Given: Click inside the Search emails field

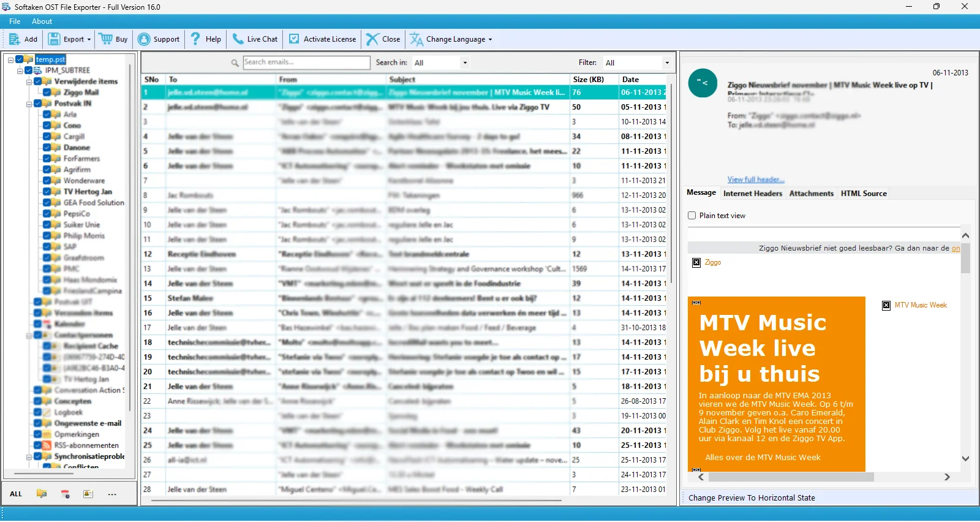Looking at the screenshot, I should click(306, 62).
